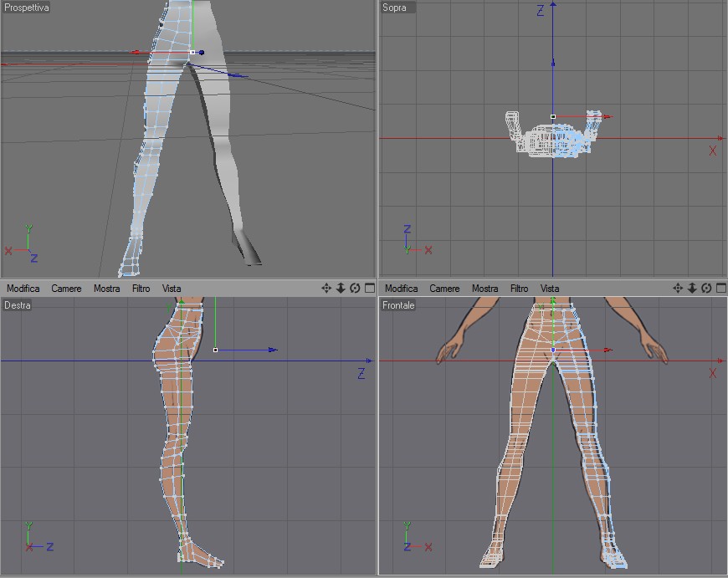Open the Camere menu of the Destra viewport
This screenshot has width=728, height=578.
tap(67, 289)
